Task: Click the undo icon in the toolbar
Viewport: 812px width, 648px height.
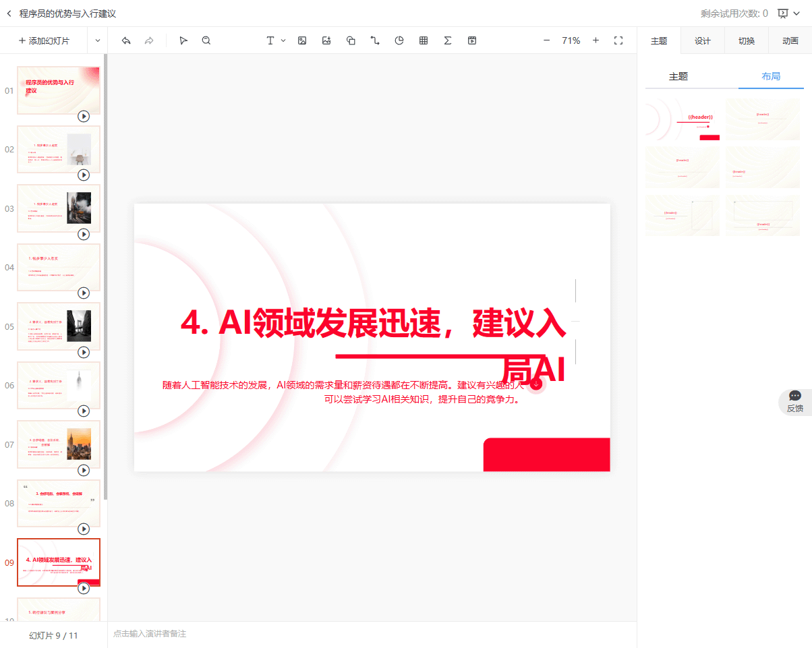Action: tap(126, 40)
